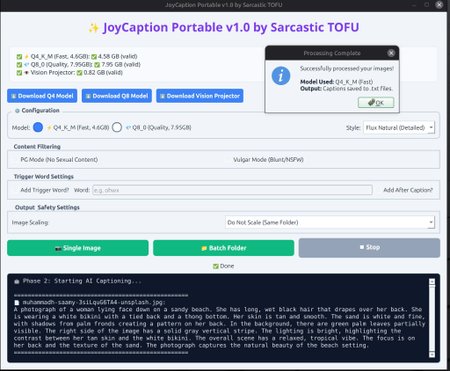Focus the trigger Word input field
The height and width of the screenshot is (371, 450).
click(x=232, y=190)
